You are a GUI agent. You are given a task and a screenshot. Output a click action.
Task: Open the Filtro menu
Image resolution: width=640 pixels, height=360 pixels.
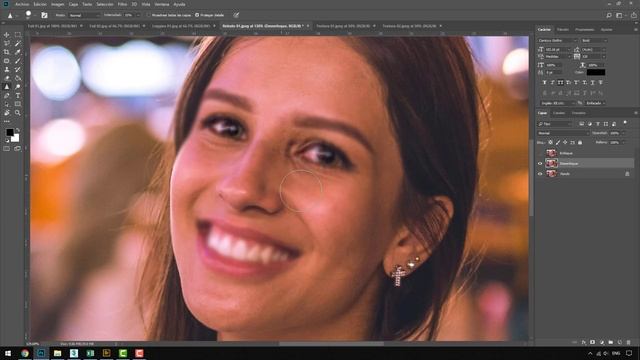tap(122, 4)
